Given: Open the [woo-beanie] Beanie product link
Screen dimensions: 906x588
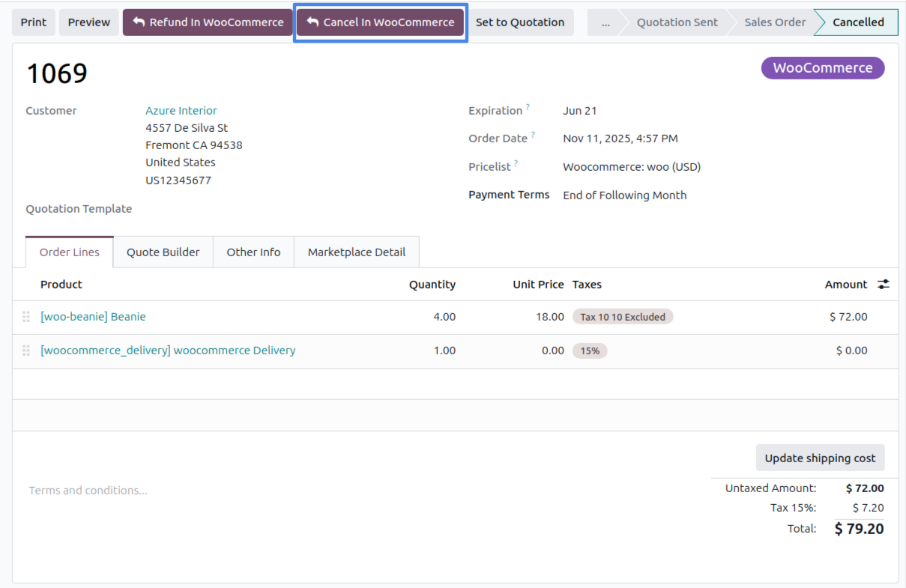Looking at the screenshot, I should coord(94,317).
